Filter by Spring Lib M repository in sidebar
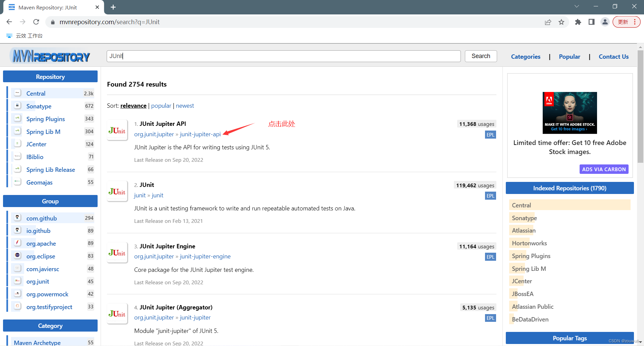The image size is (644, 346). click(x=43, y=132)
